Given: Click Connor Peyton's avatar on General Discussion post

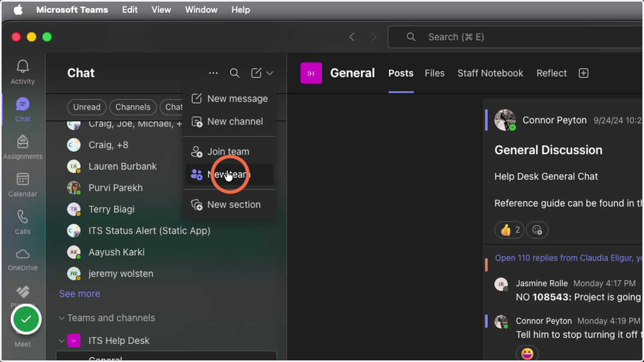Looking at the screenshot, I should (x=505, y=120).
